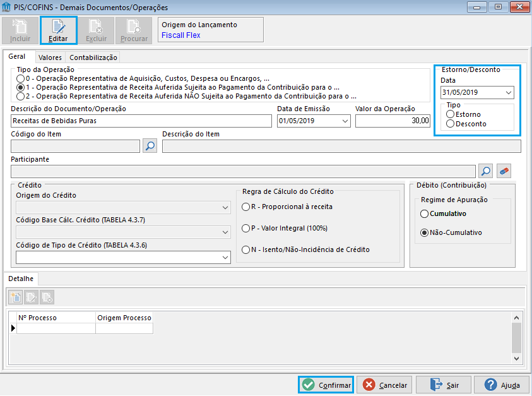
Task: Click Detalhe add-record icon
Action: (x=16, y=297)
